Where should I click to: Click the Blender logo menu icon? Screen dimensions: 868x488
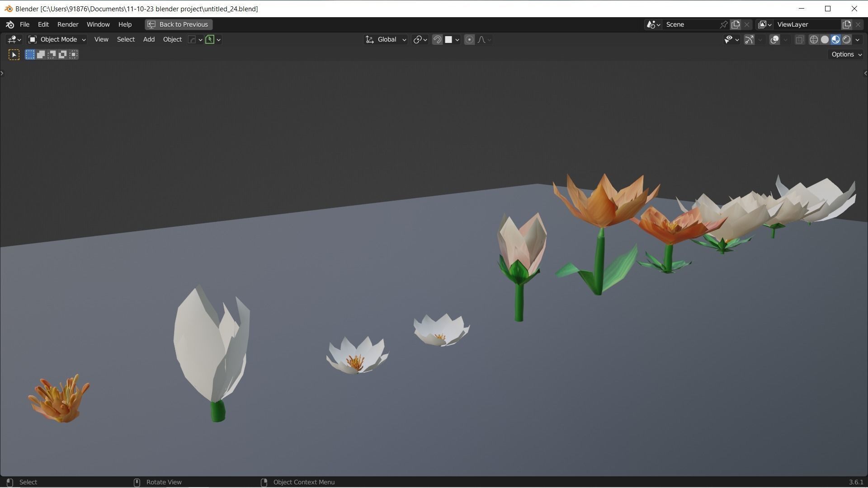10,24
